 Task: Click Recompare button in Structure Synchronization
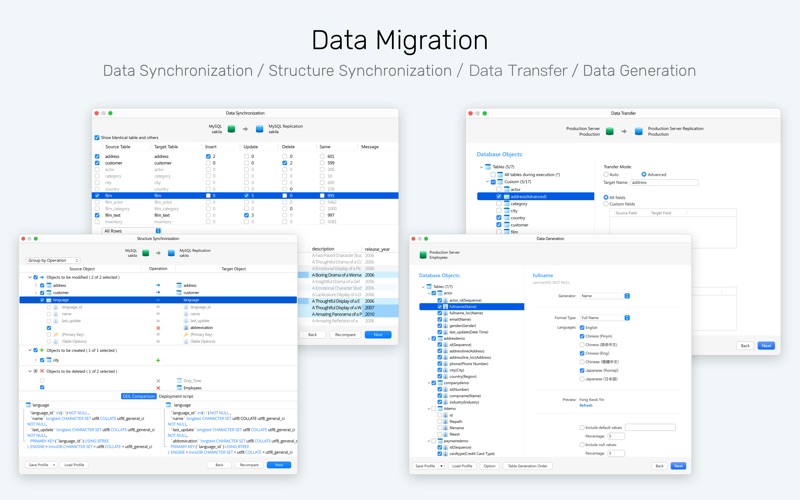249,465
